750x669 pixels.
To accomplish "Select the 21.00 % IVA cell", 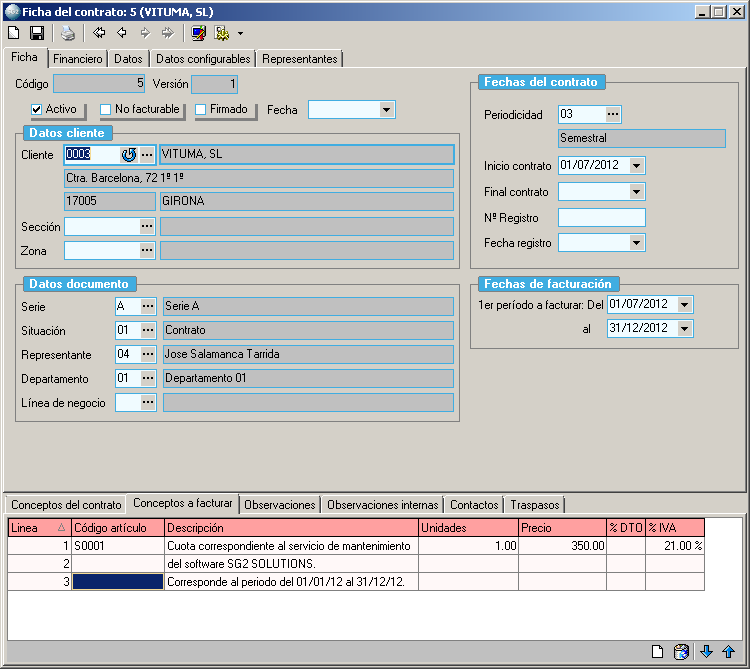I will click(674, 546).
